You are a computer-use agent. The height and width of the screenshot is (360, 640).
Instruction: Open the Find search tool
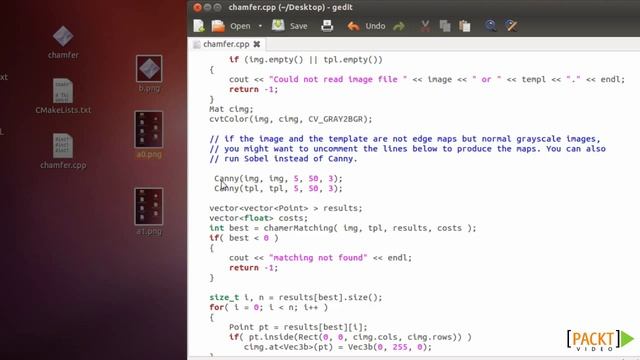491,26
